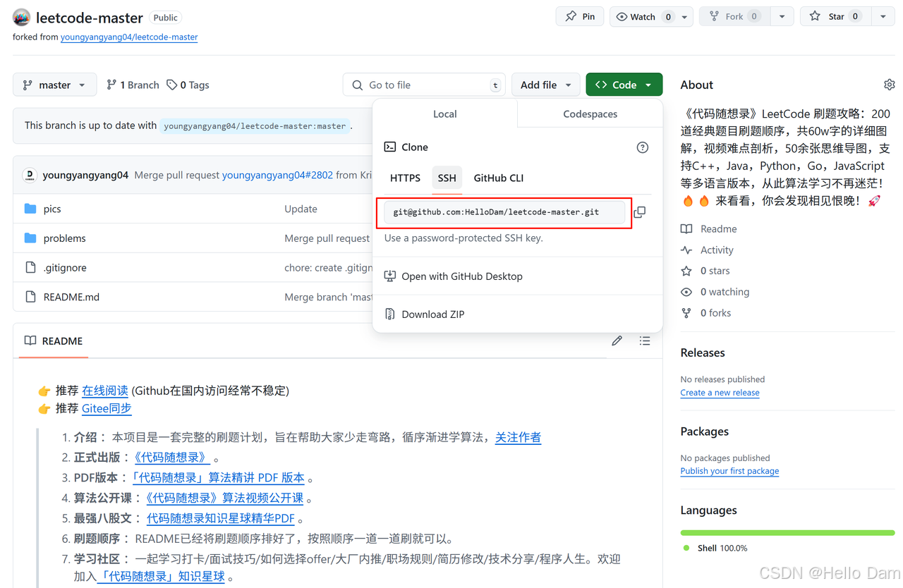Viewport: 903px width, 588px height.
Task: Select the HTTPS clone option
Action: pyautogui.click(x=405, y=178)
